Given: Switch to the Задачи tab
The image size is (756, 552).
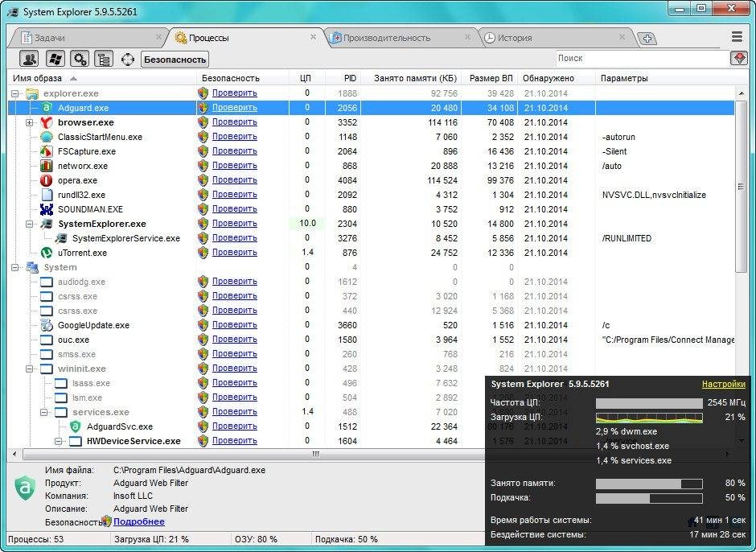Looking at the screenshot, I should 87,38.
